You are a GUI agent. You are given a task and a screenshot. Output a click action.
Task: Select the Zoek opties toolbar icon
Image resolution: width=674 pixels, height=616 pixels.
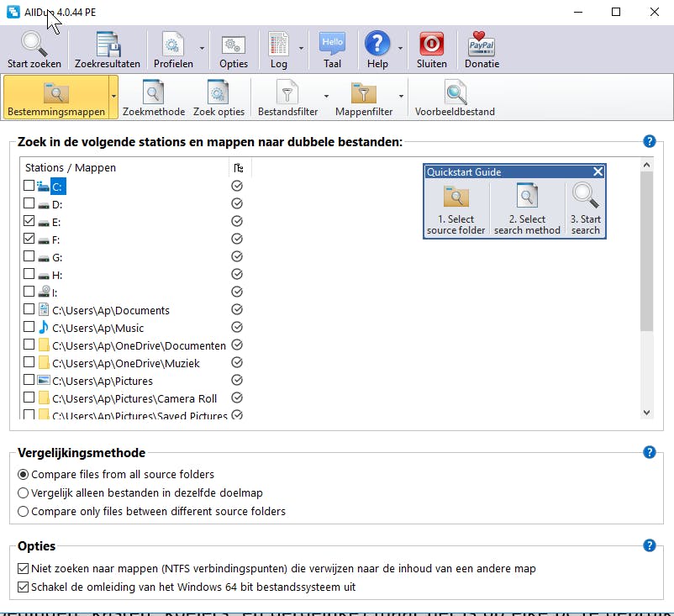point(219,93)
